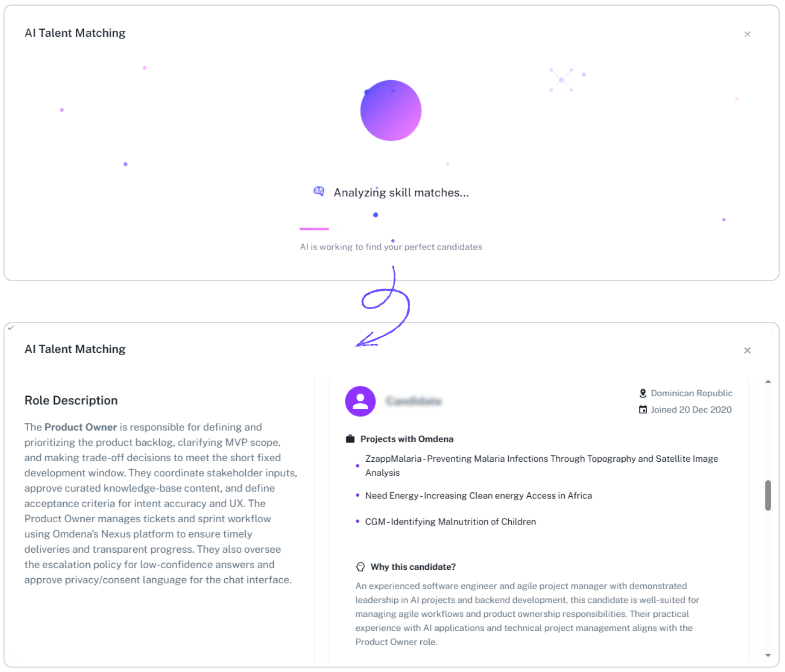Click the candidate list scrollbar thumb
785x672 pixels.
point(768,495)
